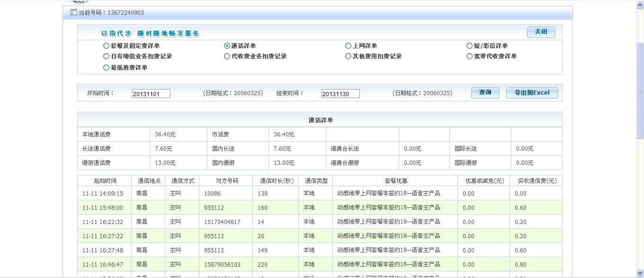This screenshot has height=278, width=644.
Task: Select the 通话详单 radio button
Action: [x=227, y=46]
